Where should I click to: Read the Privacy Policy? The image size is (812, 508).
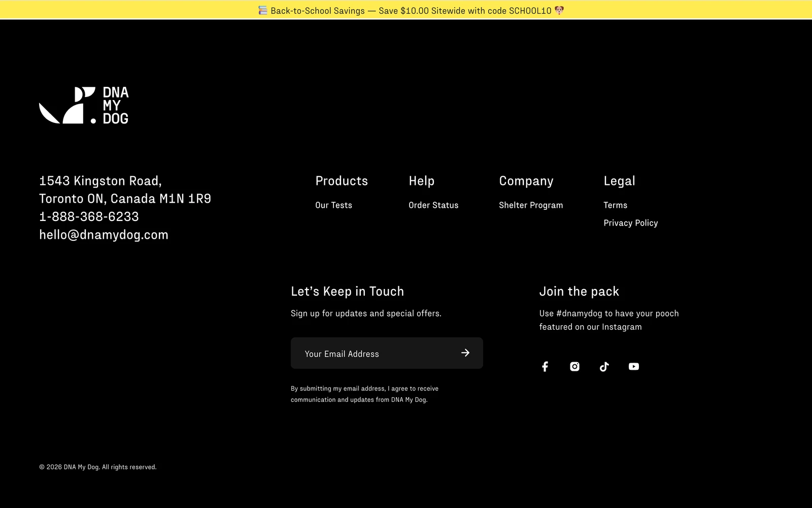pyautogui.click(x=630, y=223)
